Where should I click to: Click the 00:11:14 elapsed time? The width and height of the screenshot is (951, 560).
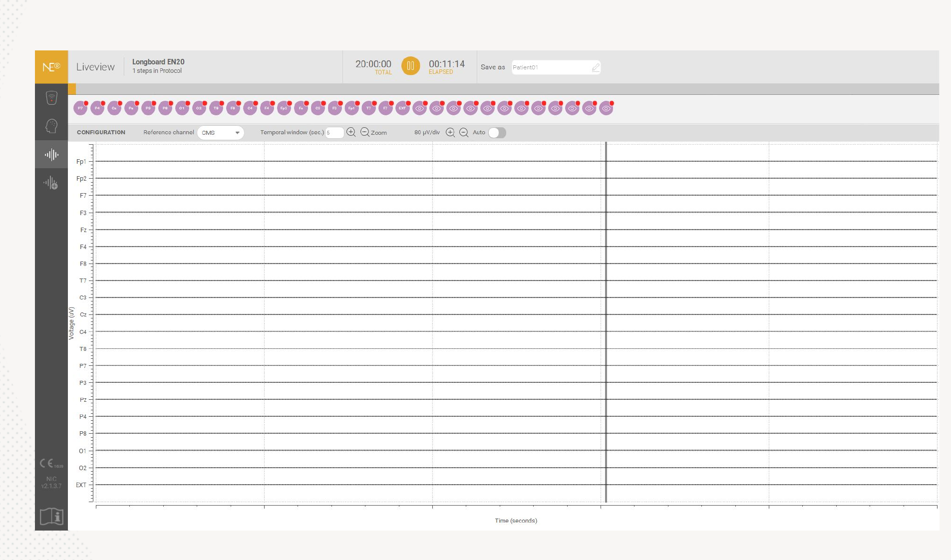click(x=447, y=64)
